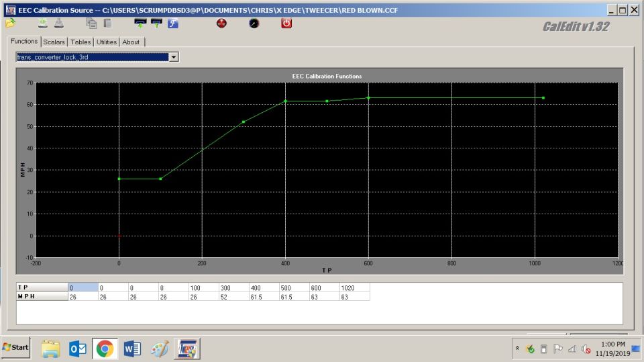Select the T P cell showing 300

click(x=234, y=287)
